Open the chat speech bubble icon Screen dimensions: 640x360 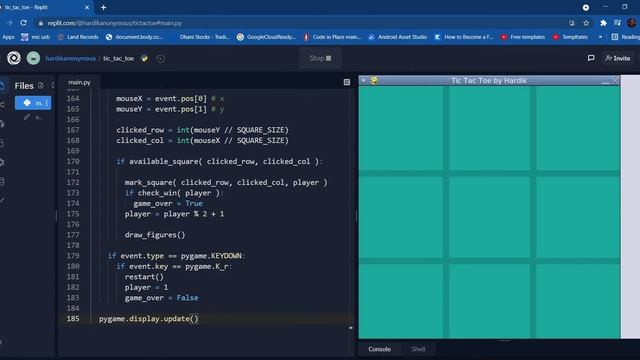tap(591, 58)
